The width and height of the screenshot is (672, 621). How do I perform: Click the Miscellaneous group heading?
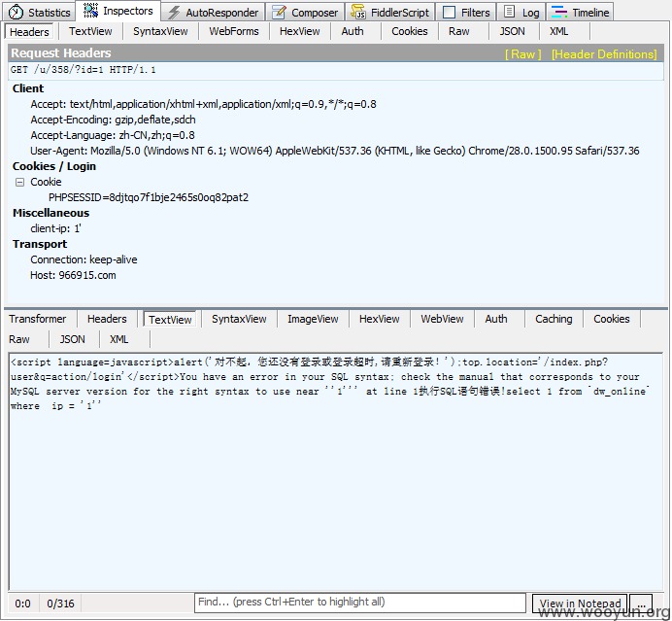(51, 213)
